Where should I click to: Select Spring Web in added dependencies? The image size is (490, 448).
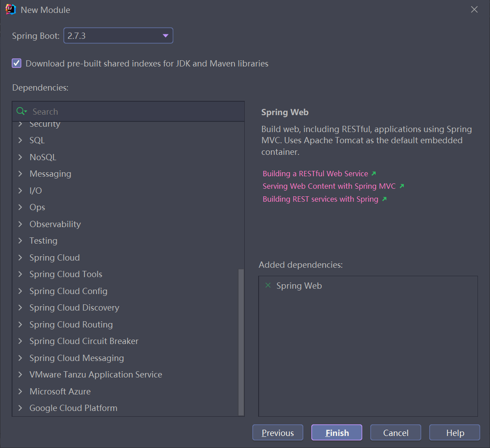299,286
